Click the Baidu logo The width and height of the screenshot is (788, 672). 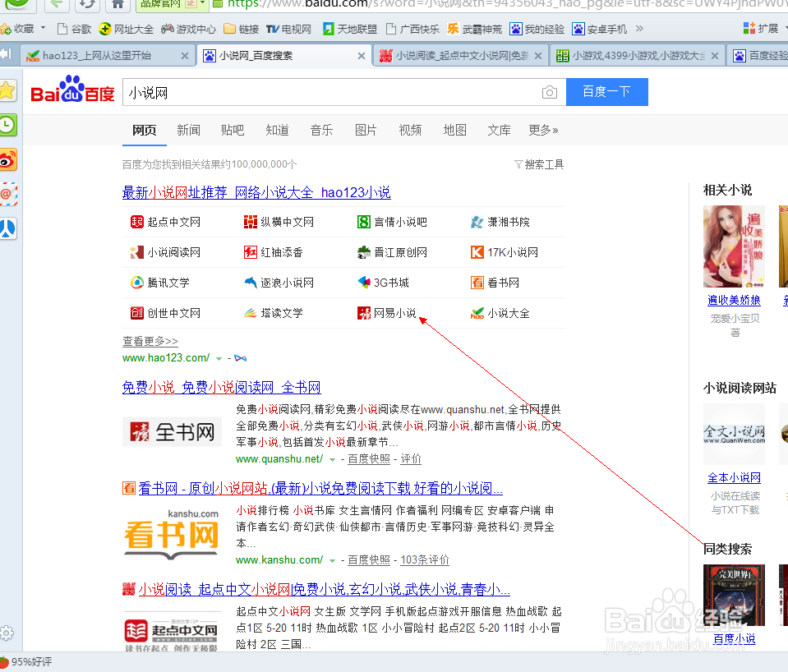72,90
